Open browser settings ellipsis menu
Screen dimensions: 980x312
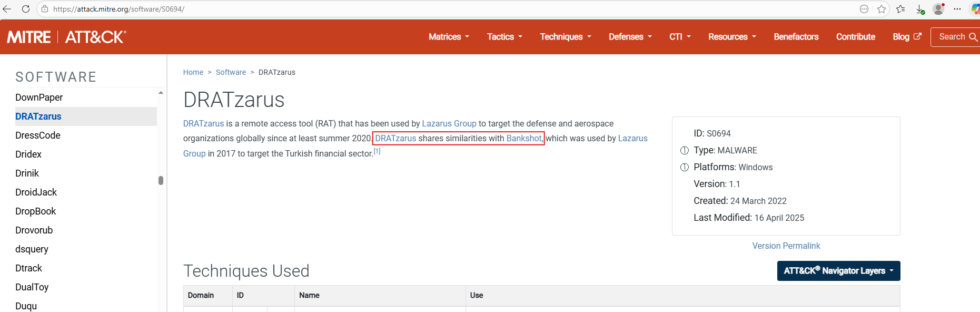(x=957, y=9)
